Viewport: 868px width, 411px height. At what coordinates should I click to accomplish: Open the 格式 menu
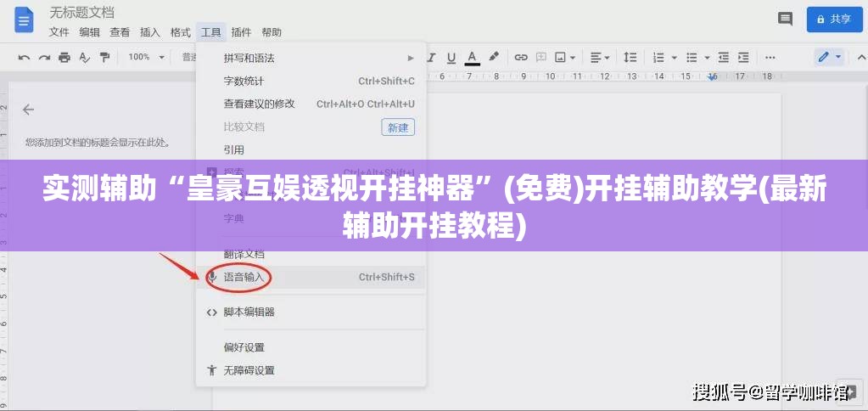[181, 32]
